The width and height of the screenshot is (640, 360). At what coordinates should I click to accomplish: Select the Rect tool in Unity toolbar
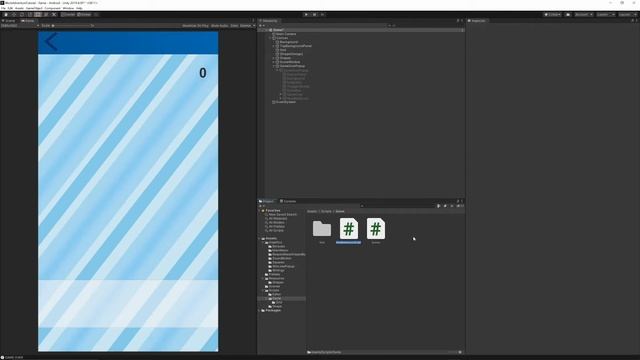[x=38, y=15]
